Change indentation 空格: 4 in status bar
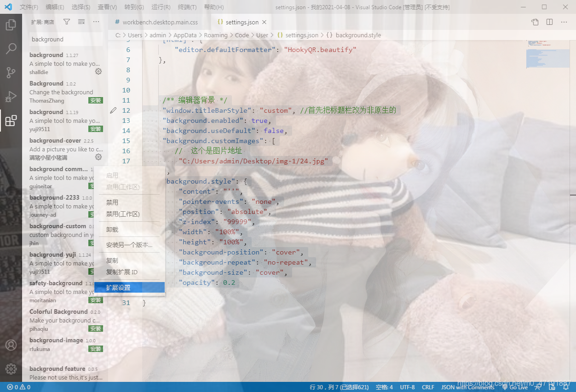Image resolution: width=576 pixels, height=392 pixels. pyautogui.click(x=384, y=387)
